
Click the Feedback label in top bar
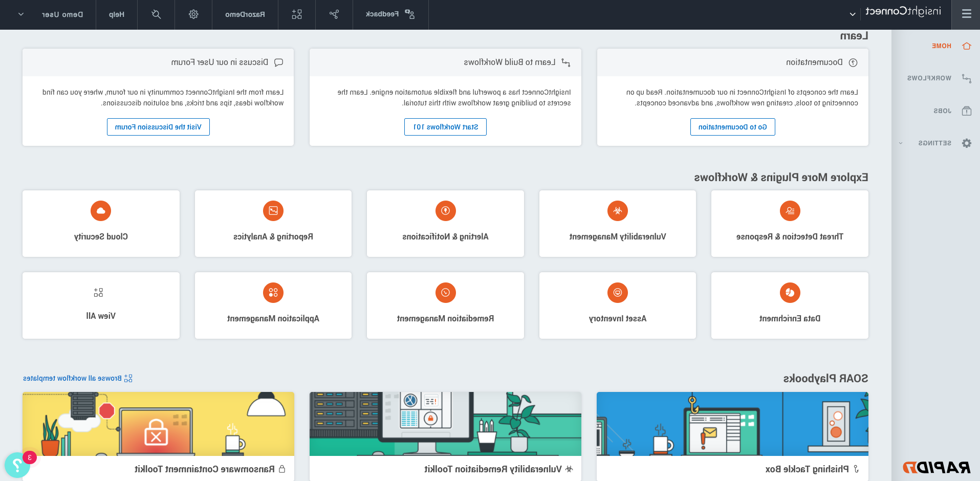click(382, 14)
